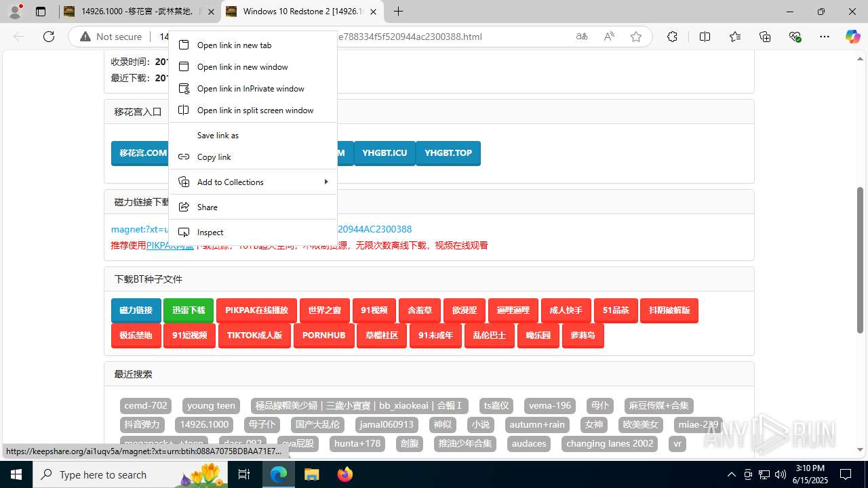Open Windows Start menu
This screenshot has height=488, width=868.
tap(16, 474)
